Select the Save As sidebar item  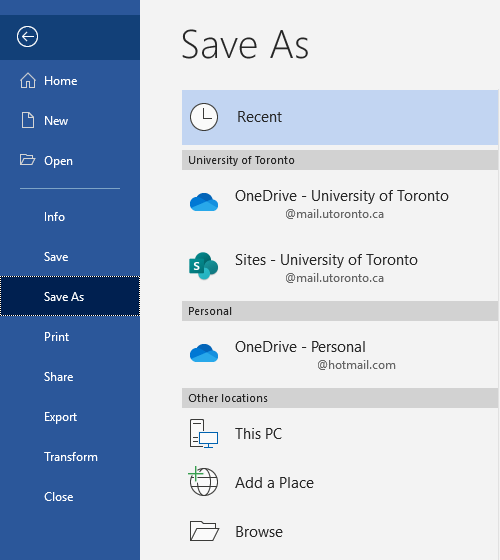70,296
